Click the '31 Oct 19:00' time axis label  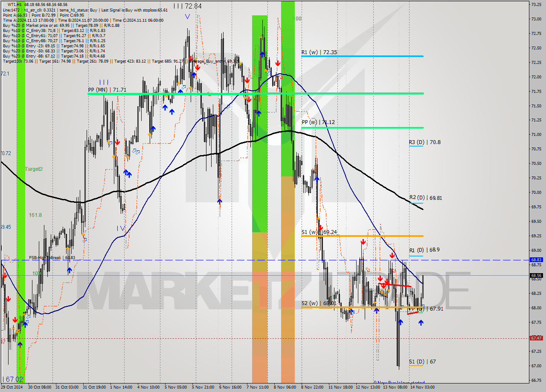pyautogui.click(x=94, y=387)
